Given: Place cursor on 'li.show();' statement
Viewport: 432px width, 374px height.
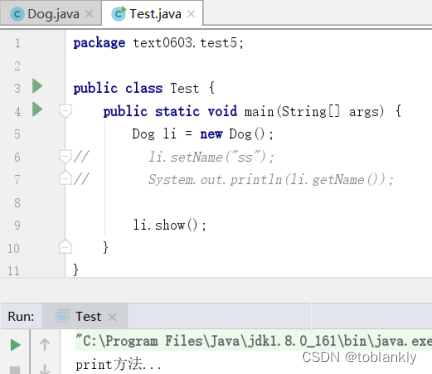Looking at the screenshot, I should [170, 225].
